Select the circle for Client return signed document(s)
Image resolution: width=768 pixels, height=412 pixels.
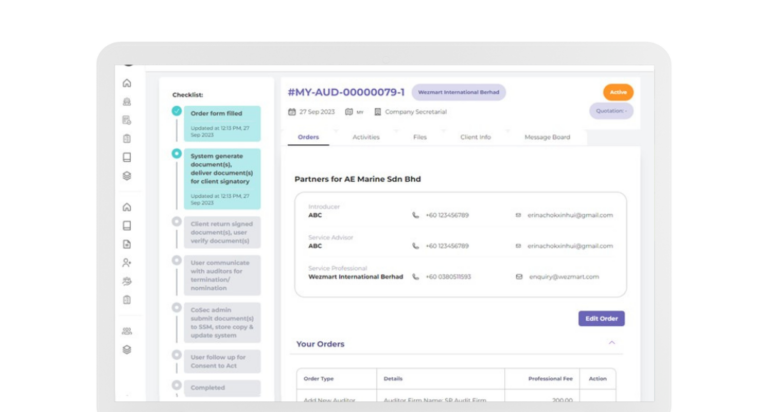point(177,221)
